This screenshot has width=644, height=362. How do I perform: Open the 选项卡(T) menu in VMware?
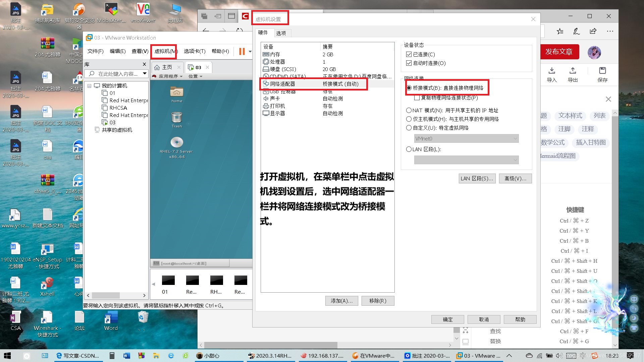click(195, 51)
